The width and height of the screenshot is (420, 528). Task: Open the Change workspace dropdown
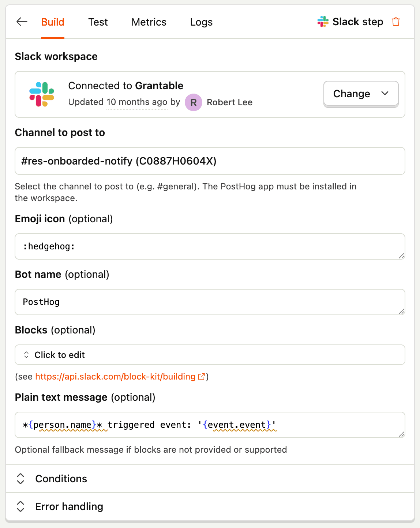[360, 94]
